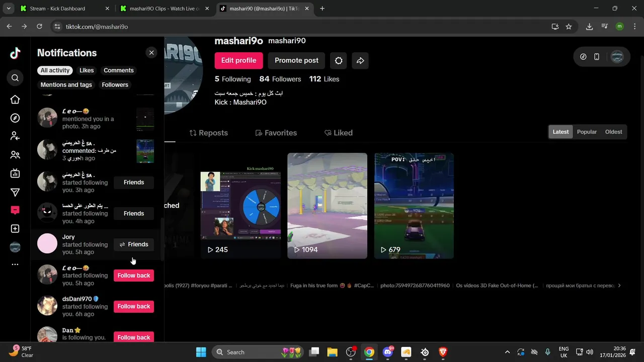
Task: Click the Get App phone icon
Action: pyautogui.click(x=597, y=57)
